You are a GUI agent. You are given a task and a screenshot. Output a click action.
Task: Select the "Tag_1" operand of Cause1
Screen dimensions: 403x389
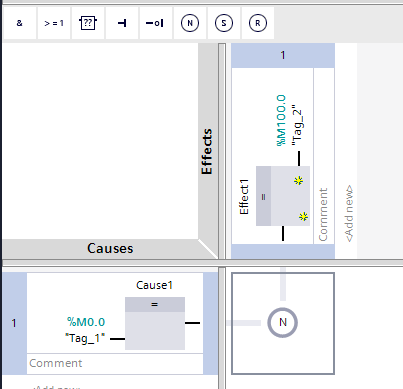(x=85, y=338)
